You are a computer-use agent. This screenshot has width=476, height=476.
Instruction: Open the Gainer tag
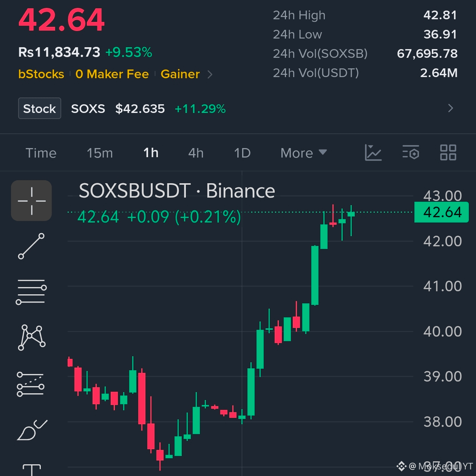(x=180, y=74)
